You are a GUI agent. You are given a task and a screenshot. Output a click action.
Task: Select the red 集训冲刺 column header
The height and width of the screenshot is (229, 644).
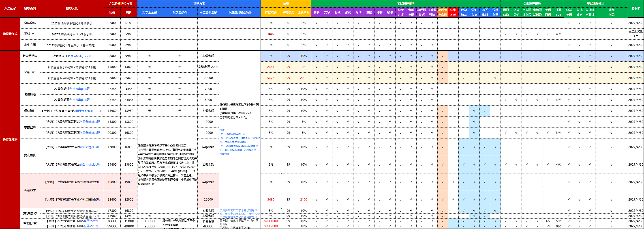pyautogui.click(x=453, y=12)
